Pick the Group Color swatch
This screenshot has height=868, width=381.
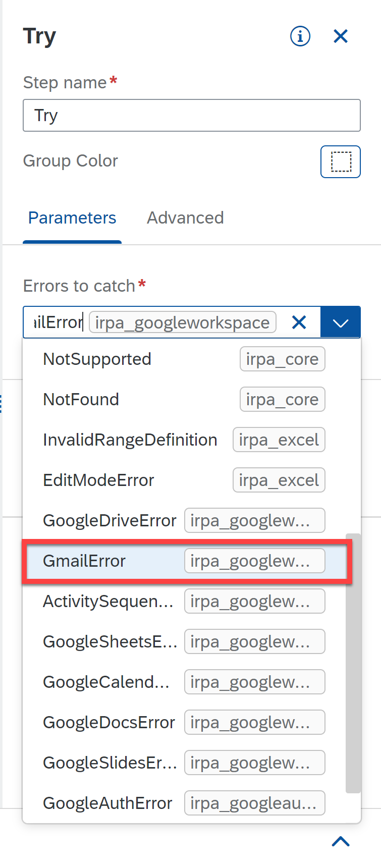(341, 161)
